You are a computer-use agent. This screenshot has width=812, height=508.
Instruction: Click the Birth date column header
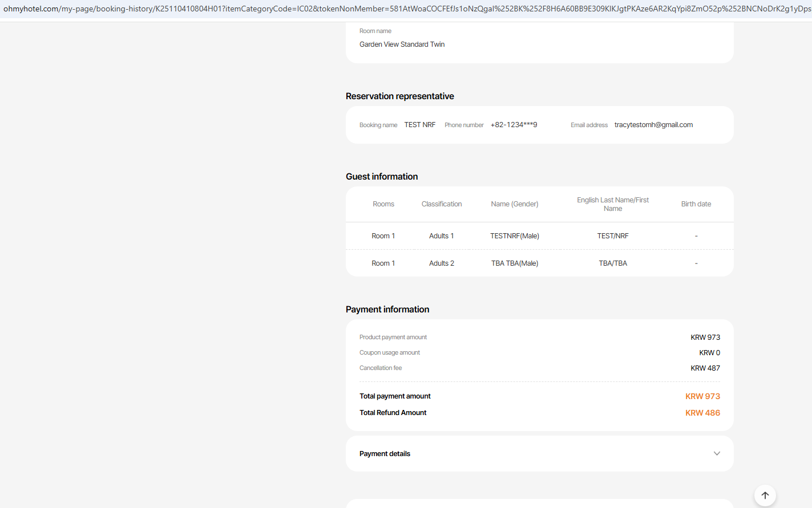(x=696, y=204)
